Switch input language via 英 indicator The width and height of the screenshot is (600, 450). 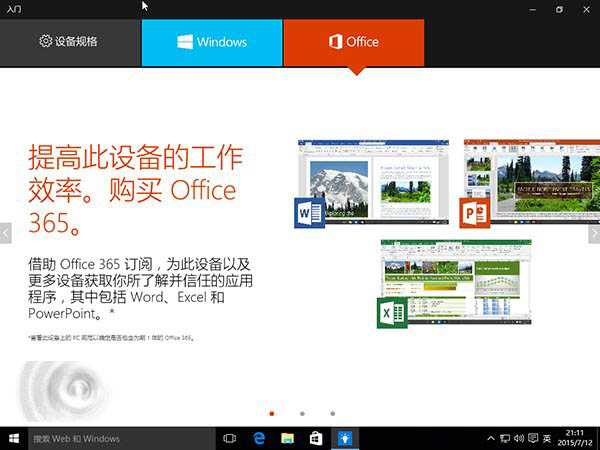pos(547,439)
